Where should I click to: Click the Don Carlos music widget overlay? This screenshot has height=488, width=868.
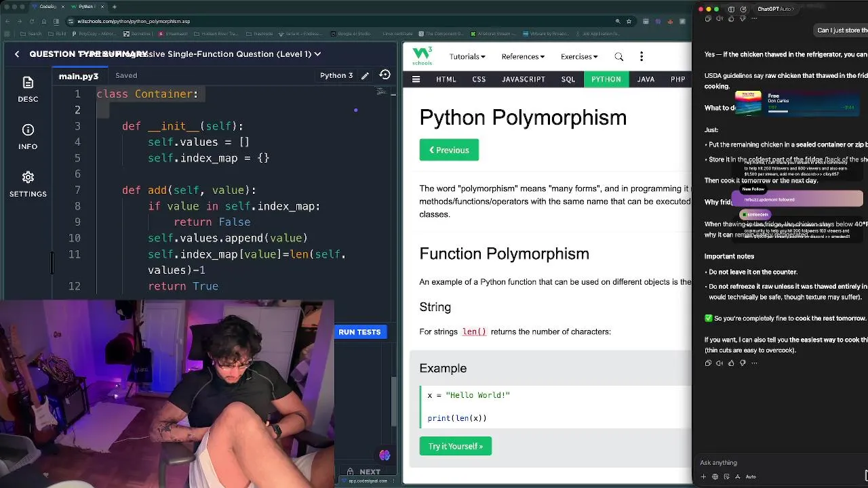[797, 103]
